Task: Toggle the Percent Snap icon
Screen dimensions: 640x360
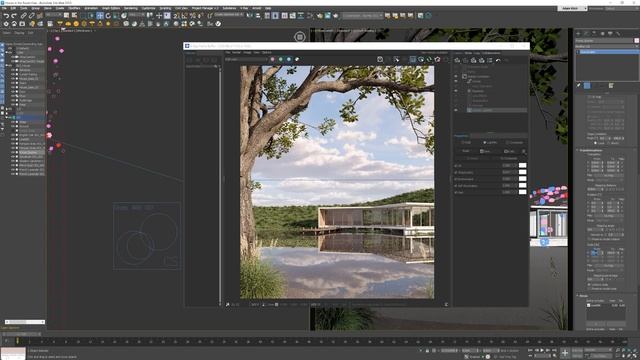Action: pos(192,16)
